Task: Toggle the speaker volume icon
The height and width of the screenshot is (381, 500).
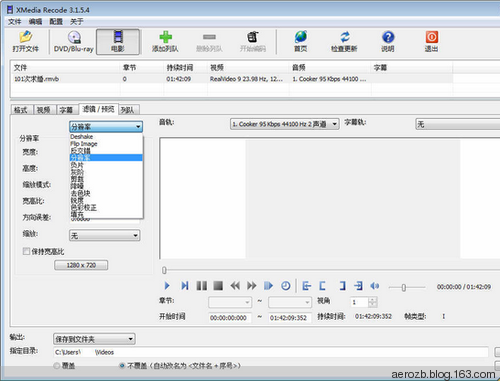Action: click(375, 286)
